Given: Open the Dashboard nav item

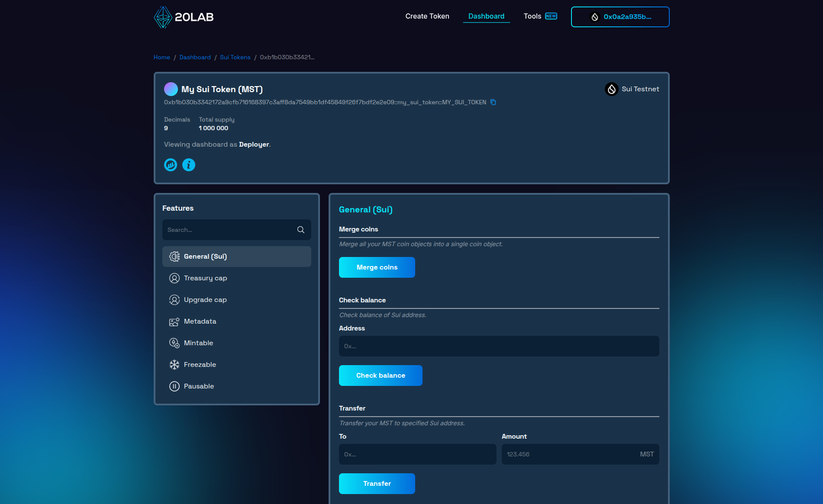Looking at the screenshot, I should 486,16.
